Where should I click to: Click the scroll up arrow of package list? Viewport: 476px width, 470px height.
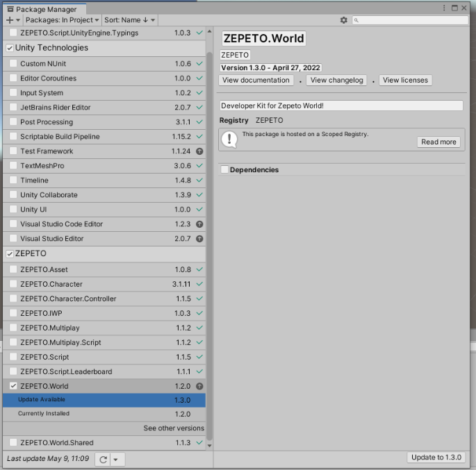tap(209, 31)
